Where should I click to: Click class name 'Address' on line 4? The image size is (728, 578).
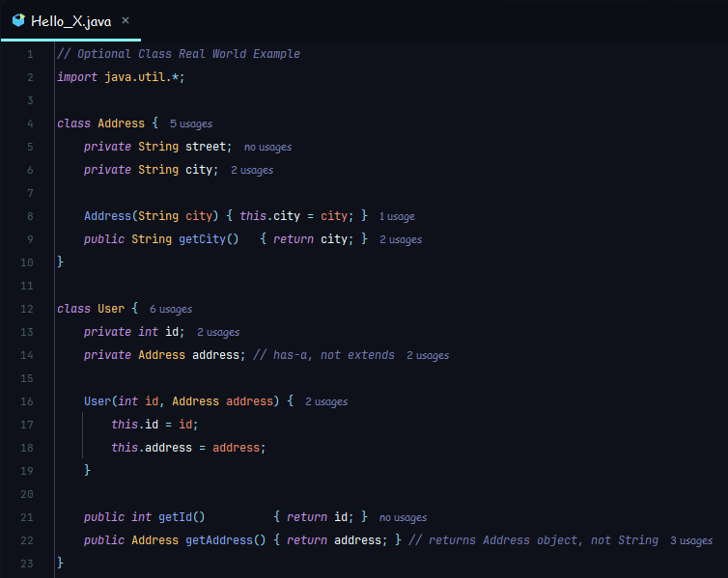click(122, 124)
